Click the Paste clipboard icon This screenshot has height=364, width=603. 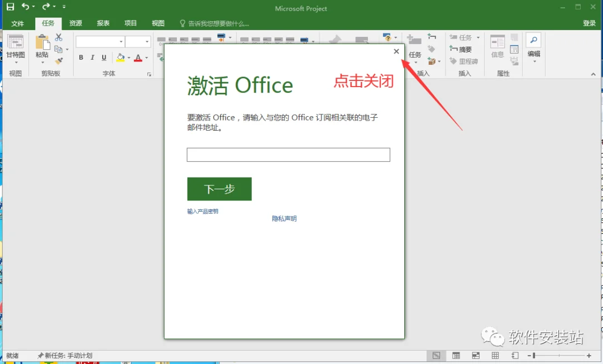[42, 42]
